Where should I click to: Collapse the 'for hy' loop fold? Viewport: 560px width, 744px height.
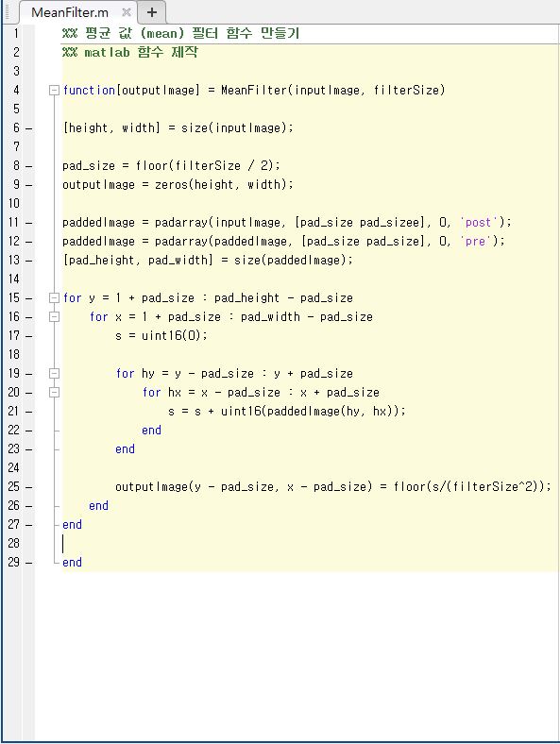tap(54, 374)
